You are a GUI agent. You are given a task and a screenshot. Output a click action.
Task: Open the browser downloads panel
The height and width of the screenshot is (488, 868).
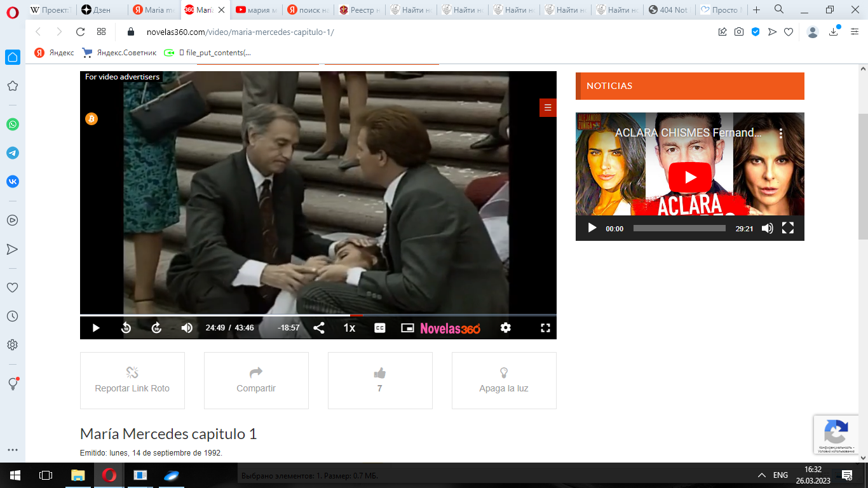834,32
